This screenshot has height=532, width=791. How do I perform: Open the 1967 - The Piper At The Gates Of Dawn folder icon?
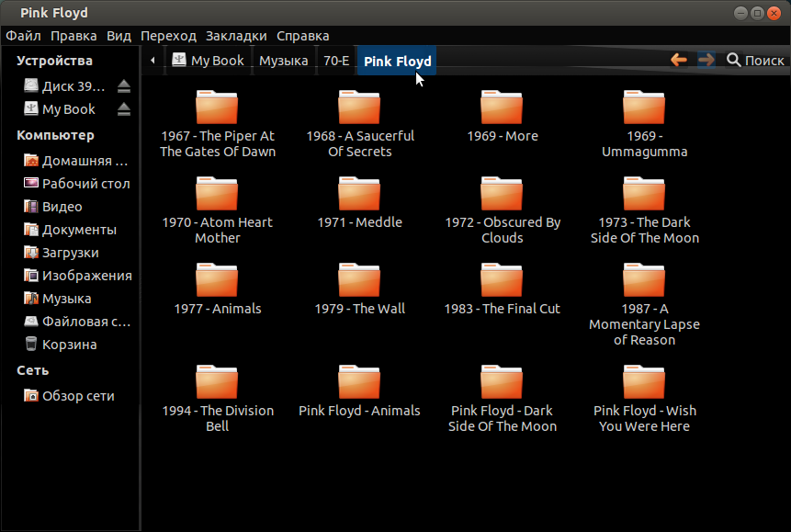pos(217,107)
